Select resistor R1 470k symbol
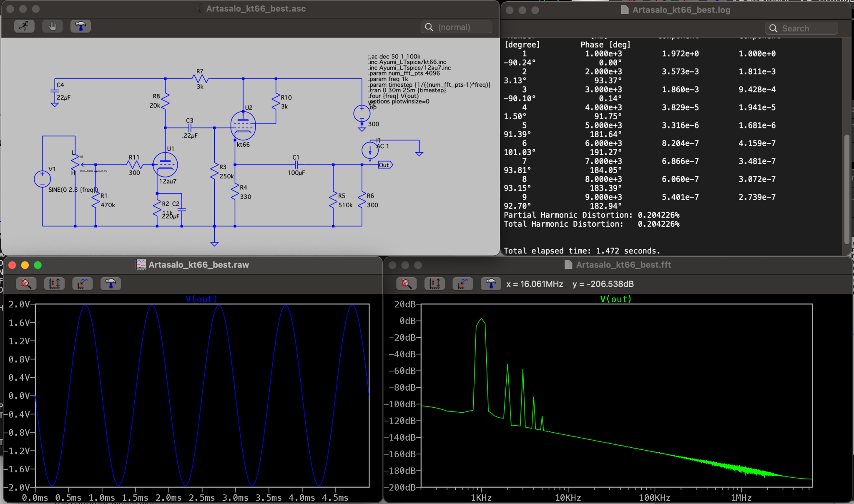The image size is (854, 504). [x=95, y=200]
